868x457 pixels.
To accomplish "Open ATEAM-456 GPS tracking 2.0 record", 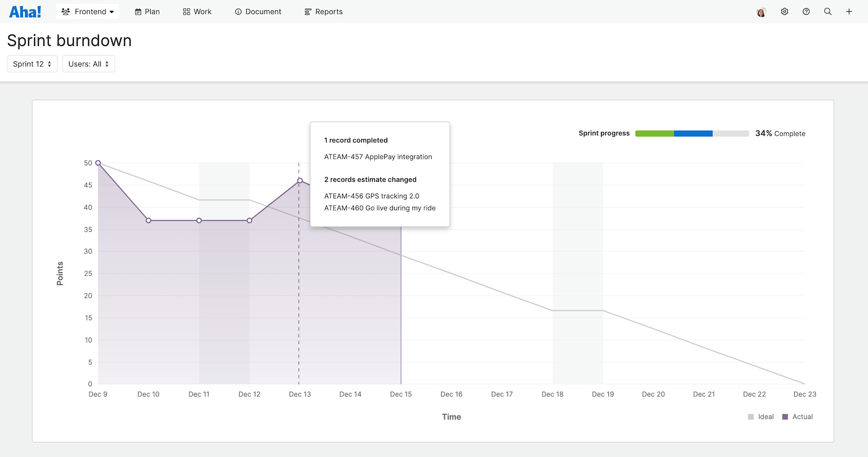I will (x=372, y=196).
